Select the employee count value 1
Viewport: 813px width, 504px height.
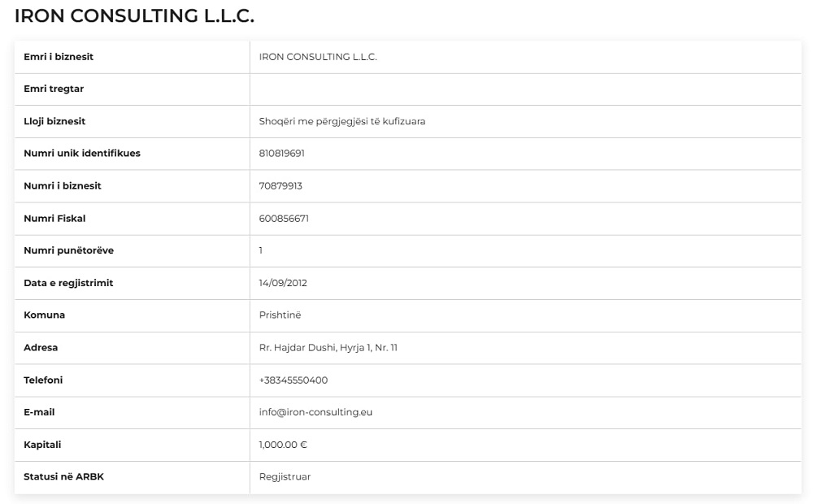(261, 250)
